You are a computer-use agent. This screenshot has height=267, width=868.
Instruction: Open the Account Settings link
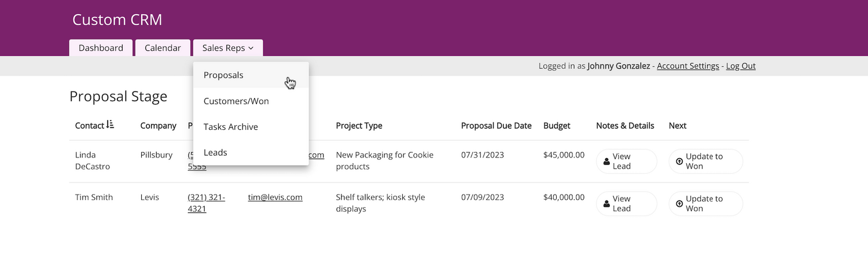[x=687, y=66]
